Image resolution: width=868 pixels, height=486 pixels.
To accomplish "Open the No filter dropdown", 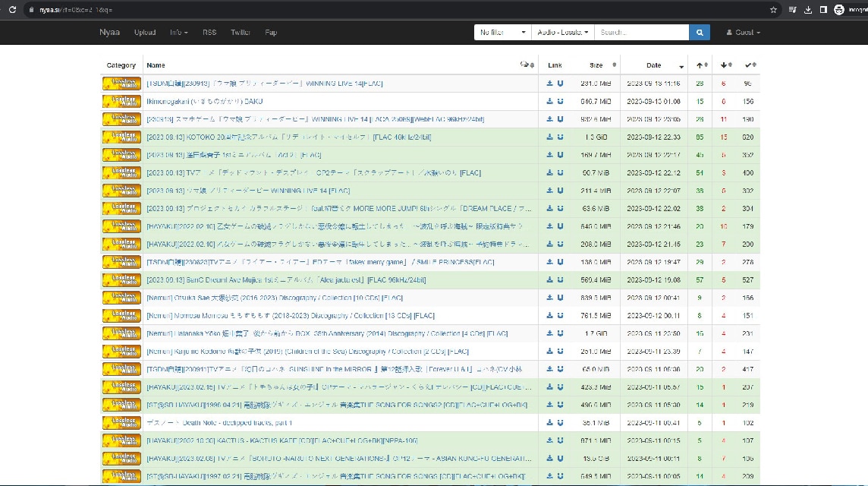I will (502, 33).
